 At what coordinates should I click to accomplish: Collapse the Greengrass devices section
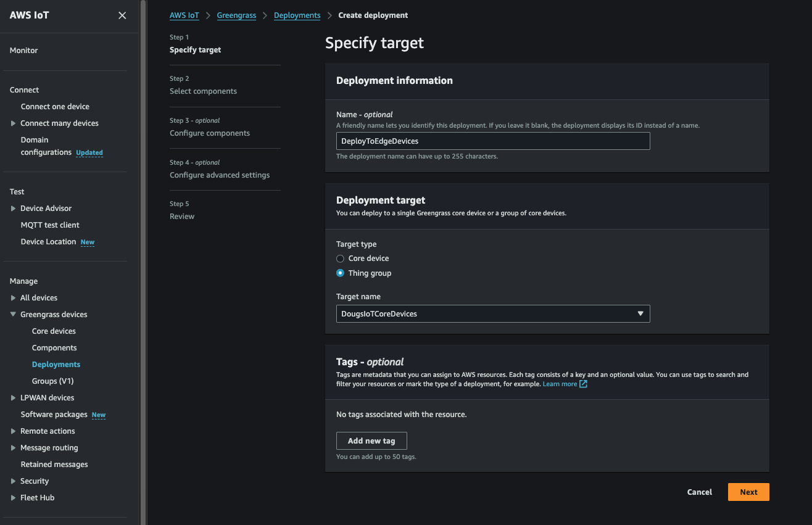(x=14, y=315)
